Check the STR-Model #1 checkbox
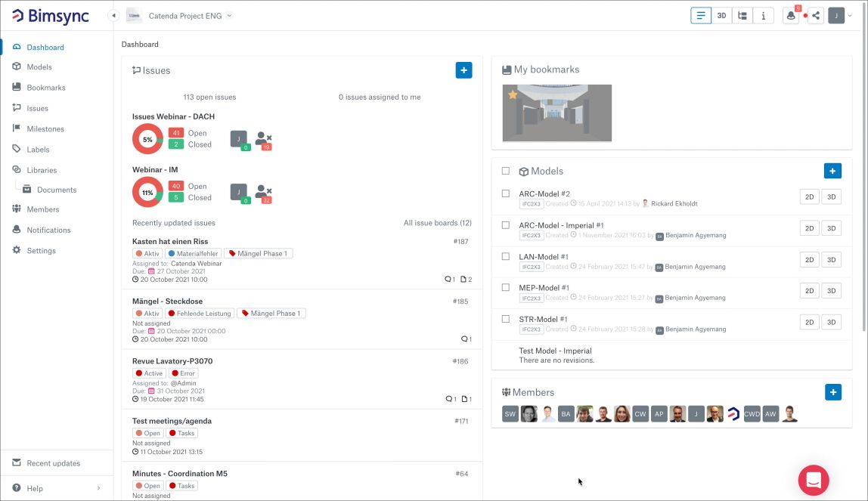This screenshot has height=501, width=868. (505, 319)
